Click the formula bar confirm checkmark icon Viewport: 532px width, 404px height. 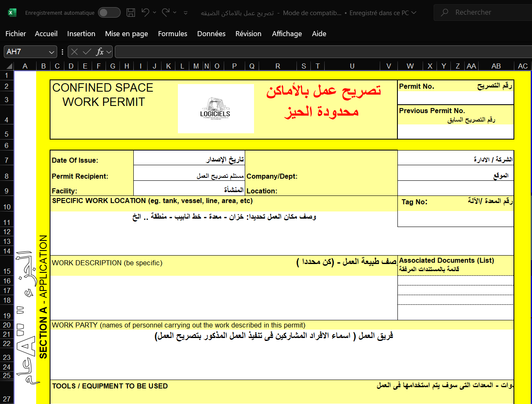click(x=87, y=52)
